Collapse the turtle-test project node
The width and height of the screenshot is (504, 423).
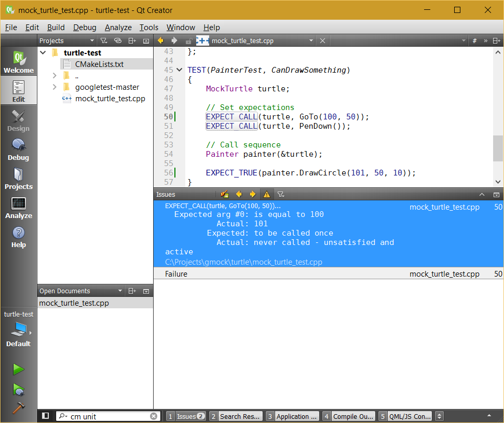43,52
